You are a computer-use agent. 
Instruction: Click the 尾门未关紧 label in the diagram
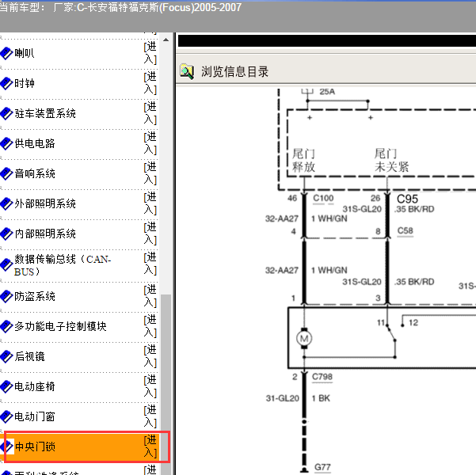[391, 160]
